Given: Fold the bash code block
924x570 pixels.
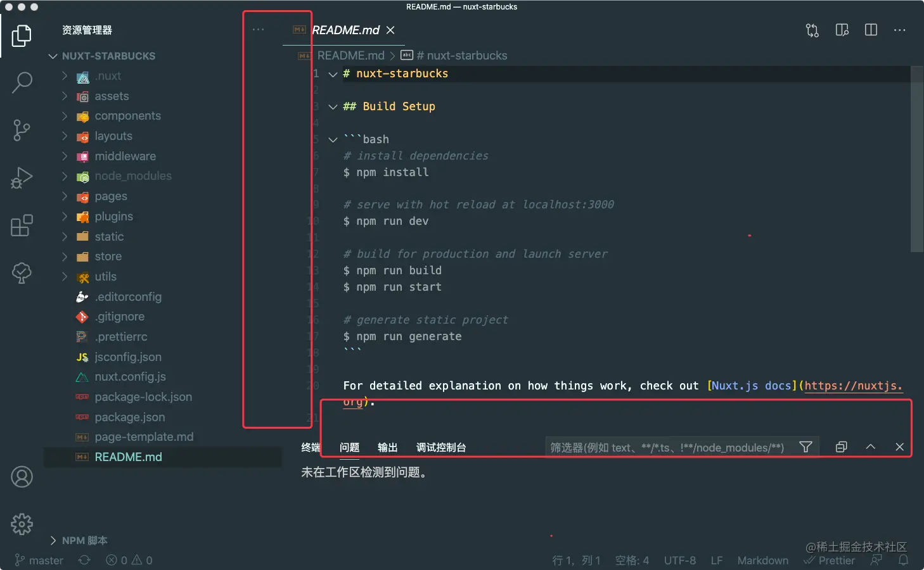Looking at the screenshot, I should (333, 140).
